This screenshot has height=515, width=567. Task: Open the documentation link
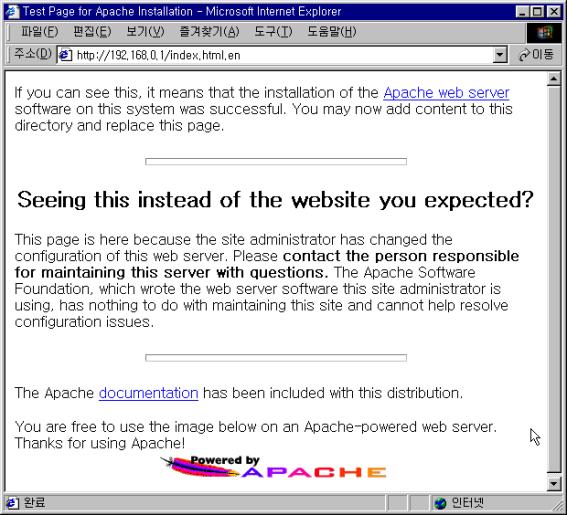(x=149, y=393)
